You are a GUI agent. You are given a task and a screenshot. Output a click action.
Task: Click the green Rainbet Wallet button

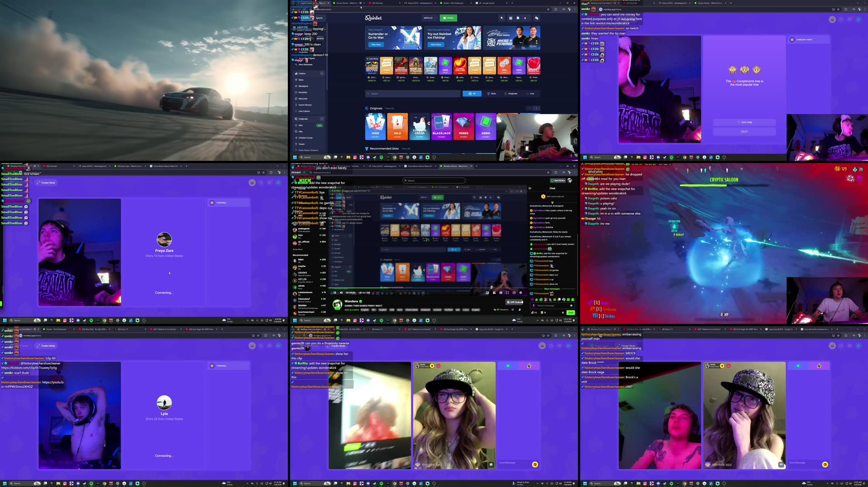pos(448,18)
